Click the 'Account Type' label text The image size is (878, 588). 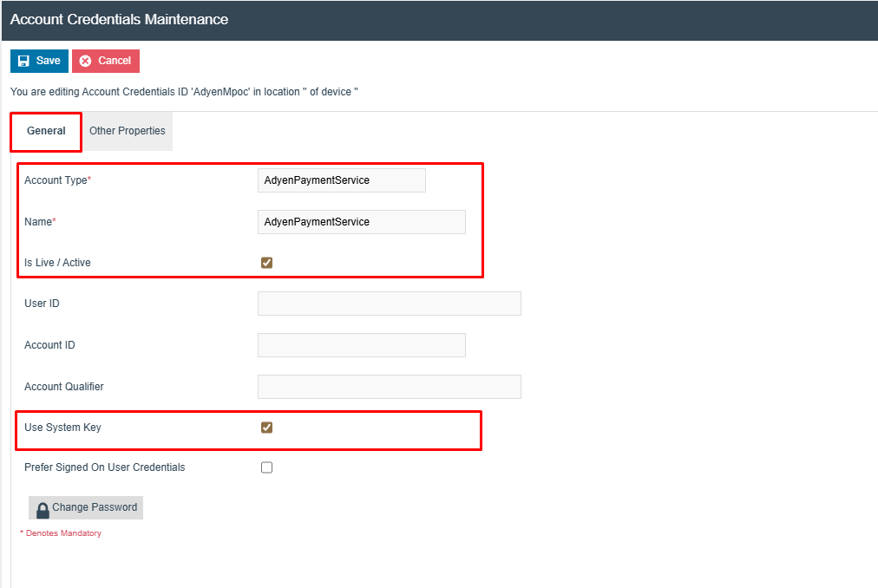tap(56, 180)
